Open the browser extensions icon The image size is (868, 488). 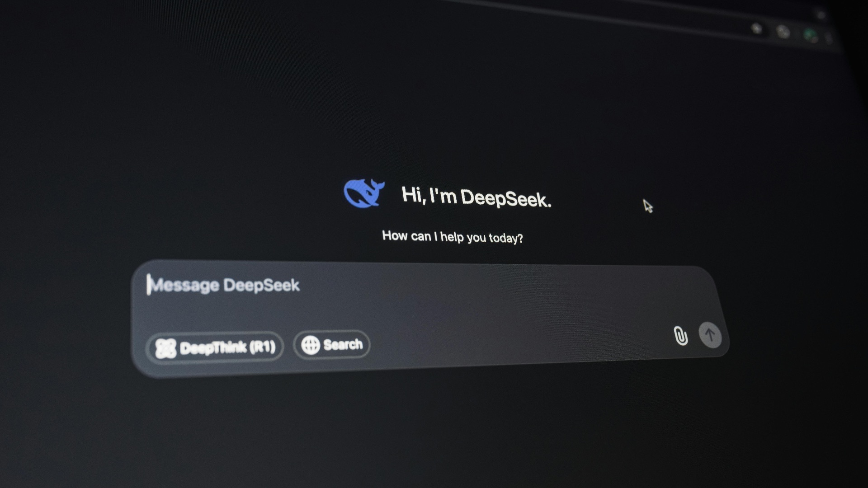pyautogui.click(x=783, y=32)
